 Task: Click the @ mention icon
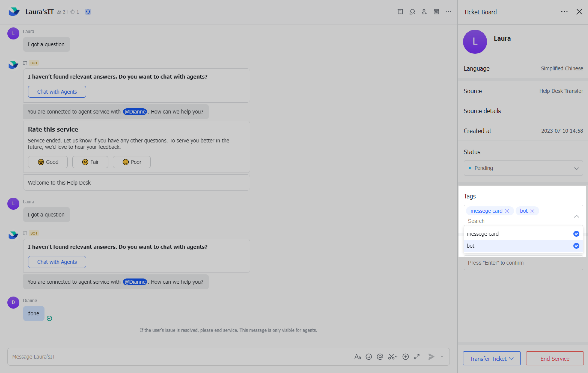(x=380, y=357)
